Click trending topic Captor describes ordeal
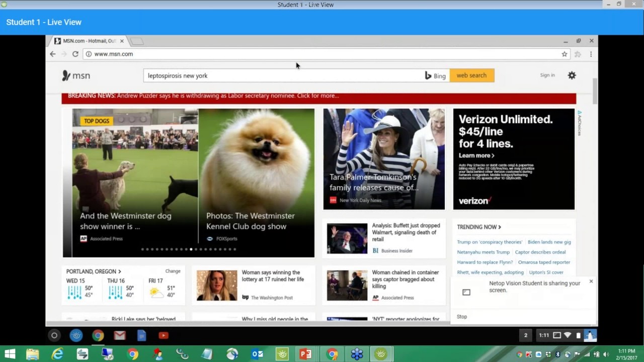The image size is (644, 362). click(540, 252)
